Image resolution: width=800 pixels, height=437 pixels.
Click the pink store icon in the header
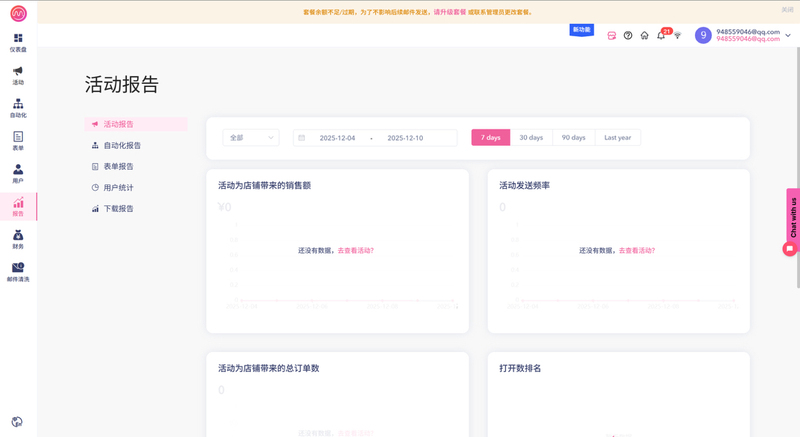point(612,35)
